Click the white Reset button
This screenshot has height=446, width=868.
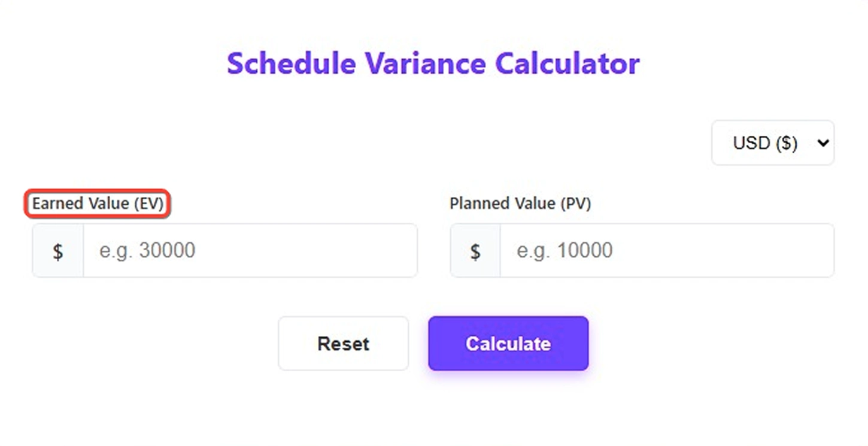[343, 344]
